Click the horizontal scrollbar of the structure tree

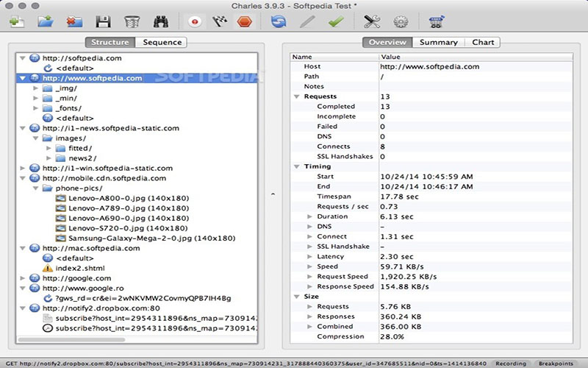click(x=71, y=339)
